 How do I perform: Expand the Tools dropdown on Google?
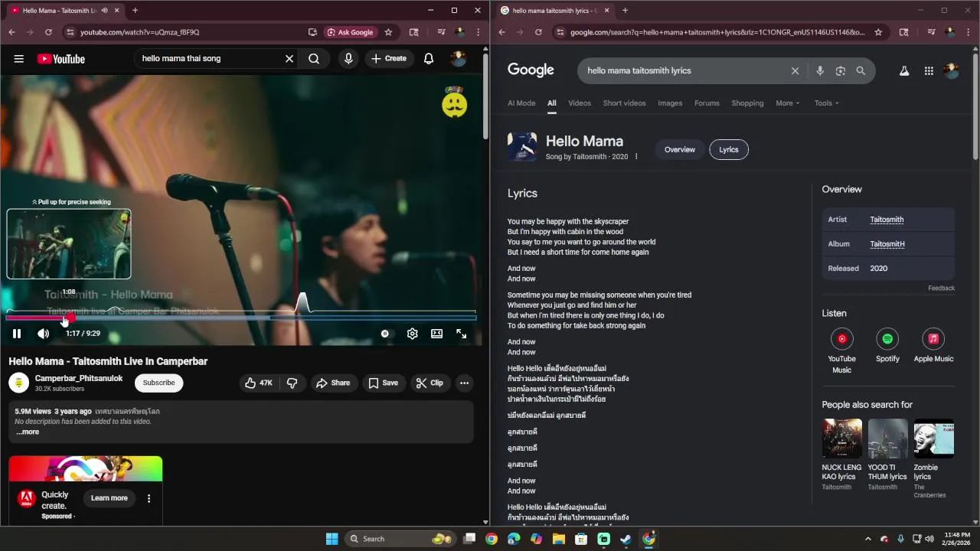(x=826, y=103)
